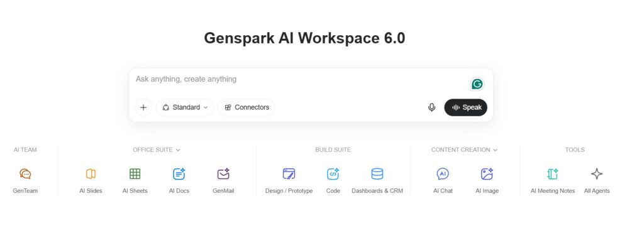Click the TOOLS section heading
This screenshot has height=238, width=644.
[x=575, y=150]
